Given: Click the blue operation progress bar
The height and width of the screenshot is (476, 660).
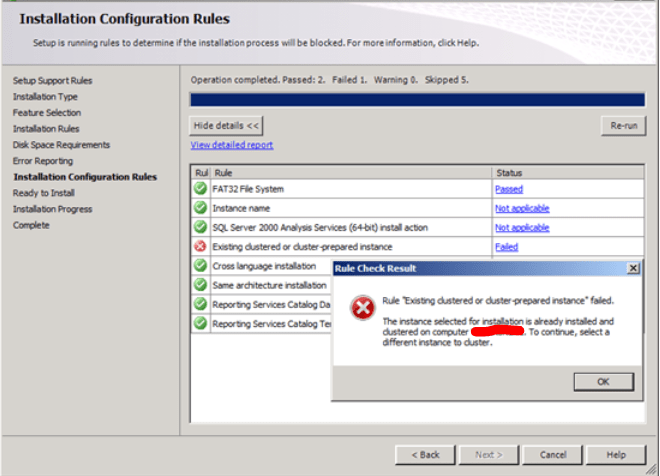Looking at the screenshot, I should pyautogui.click(x=418, y=99).
